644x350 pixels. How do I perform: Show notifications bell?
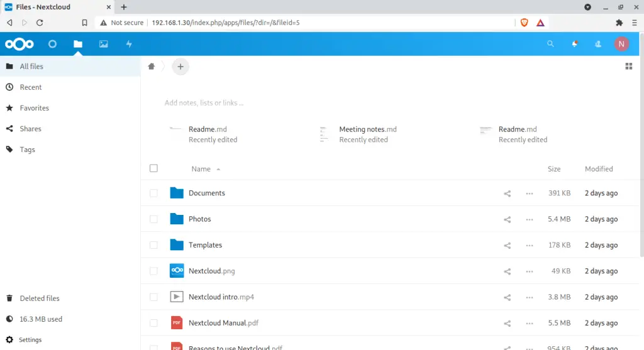click(x=575, y=44)
